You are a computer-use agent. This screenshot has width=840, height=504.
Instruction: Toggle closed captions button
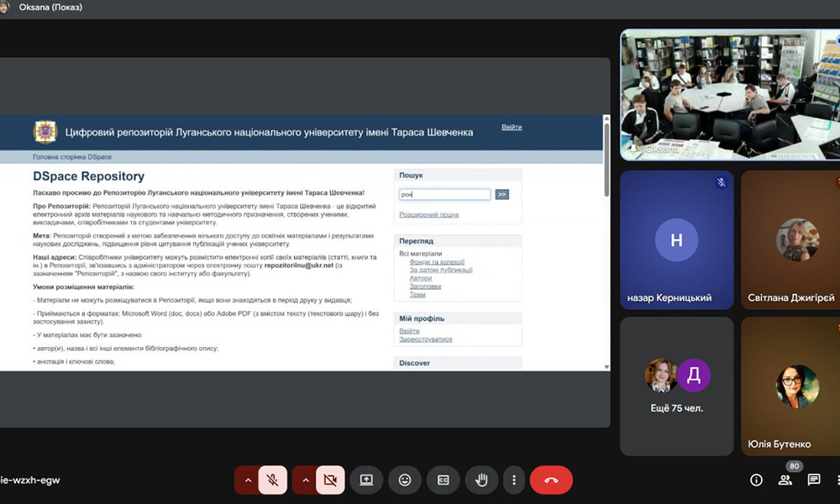pos(443,480)
